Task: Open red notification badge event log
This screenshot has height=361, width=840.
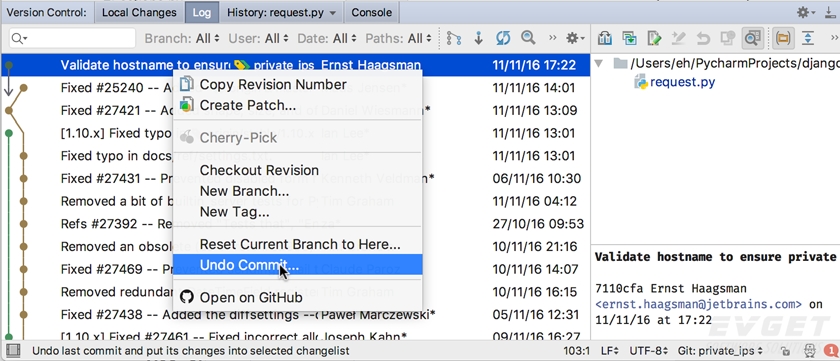Action: 832,351
